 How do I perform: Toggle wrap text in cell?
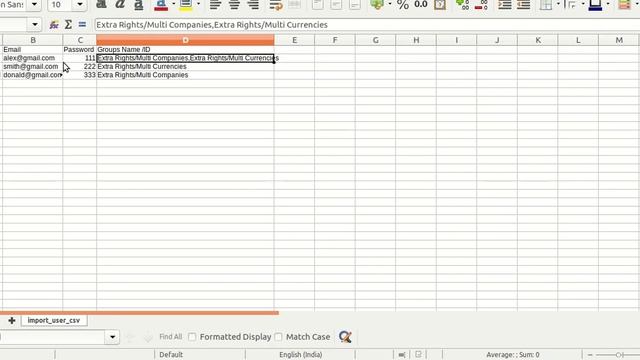pyautogui.click(x=276, y=5)
